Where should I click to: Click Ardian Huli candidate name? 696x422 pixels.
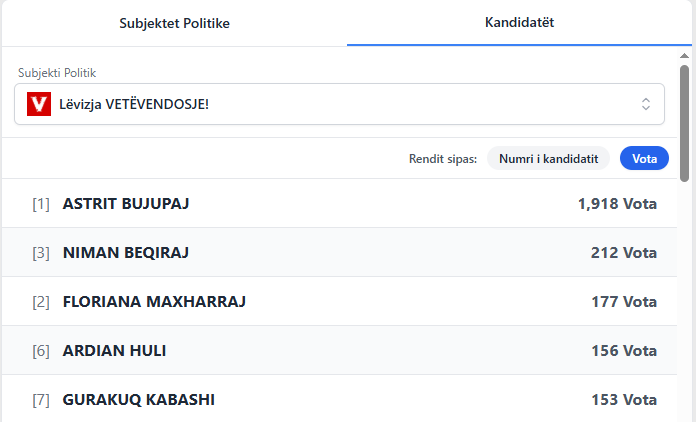[114, 351]
